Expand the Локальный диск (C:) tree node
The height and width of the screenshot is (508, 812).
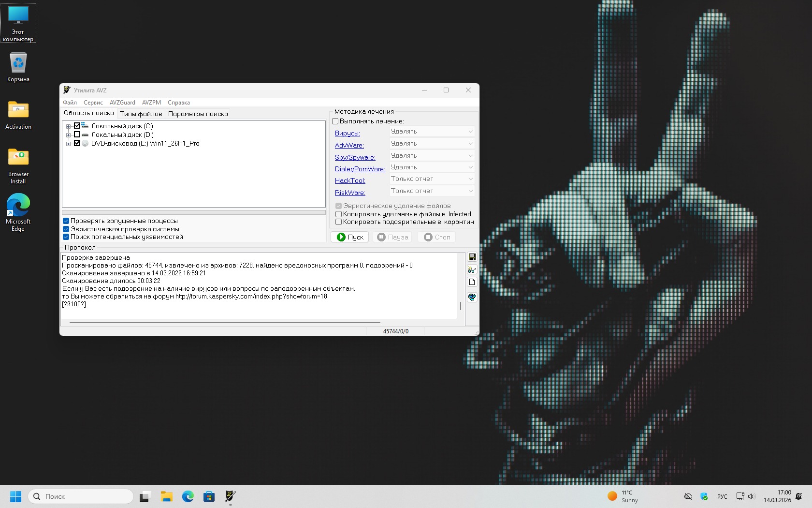[x=69, y=126]
